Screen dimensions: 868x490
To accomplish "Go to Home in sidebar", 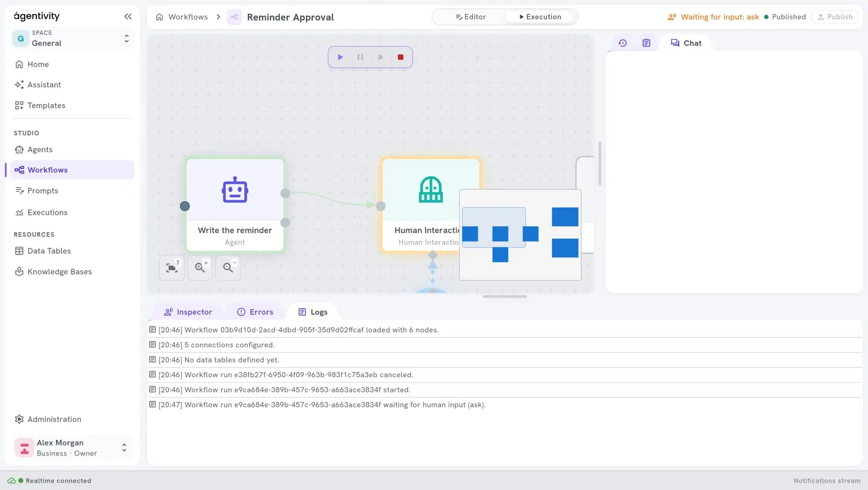I will pyautogui.click(x=72, y=64).
